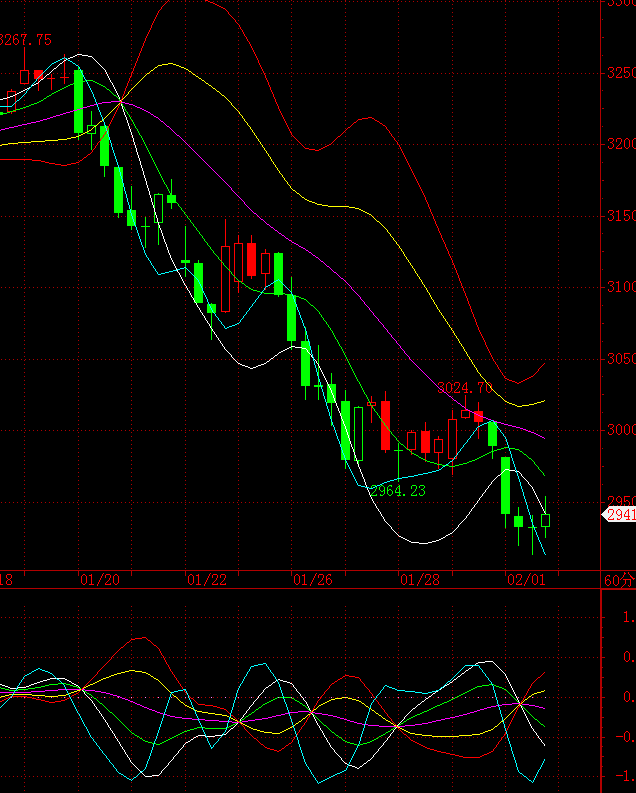Click the 2964.23 local low label

398,491
